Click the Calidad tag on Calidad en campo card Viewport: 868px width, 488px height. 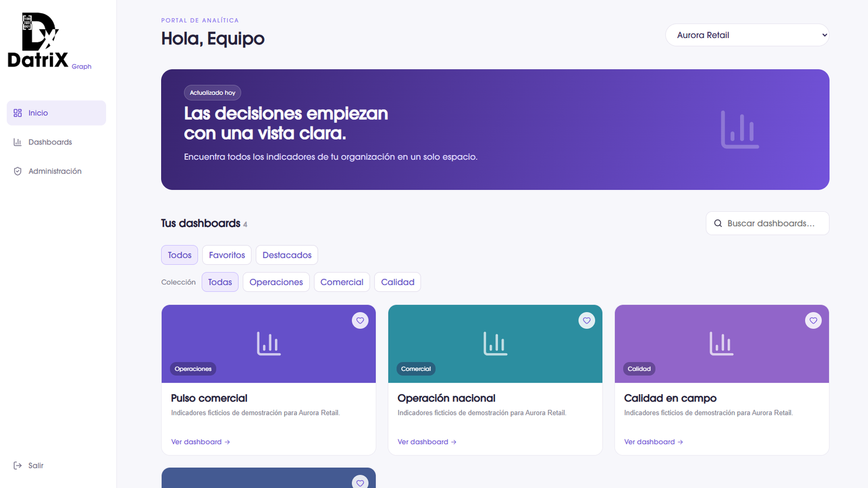pyautogui.click(x=639, y=369)
